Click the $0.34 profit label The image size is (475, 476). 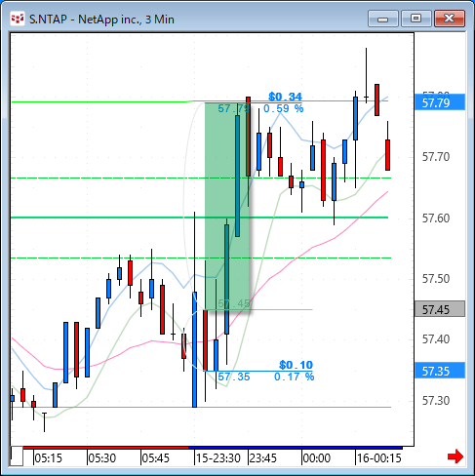tap(285, 97)
